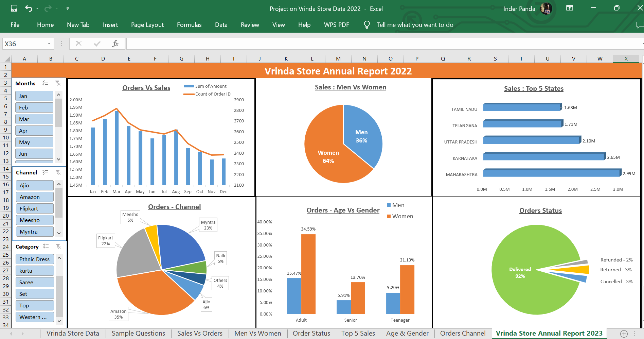Clear filters on the Channel slicer
The image size is (644, 339).
tap(58, 172)
